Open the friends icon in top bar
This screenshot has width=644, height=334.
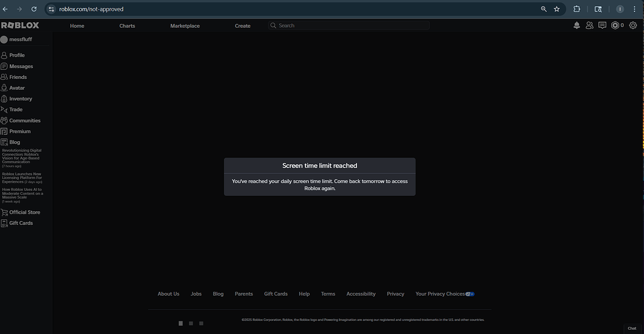(589, 25)
